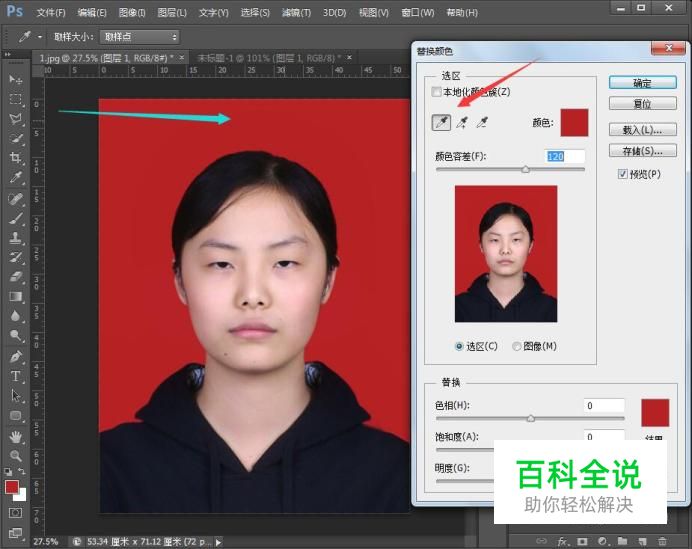Click the Subtract from Sample eyedropper
692x549 pixels.
click(x=482, y=122)
